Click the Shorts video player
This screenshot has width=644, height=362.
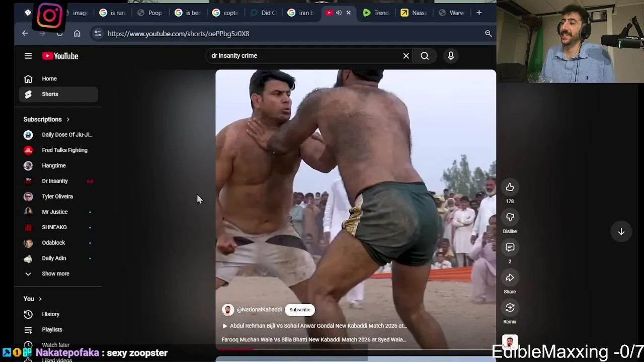(356, 209)
